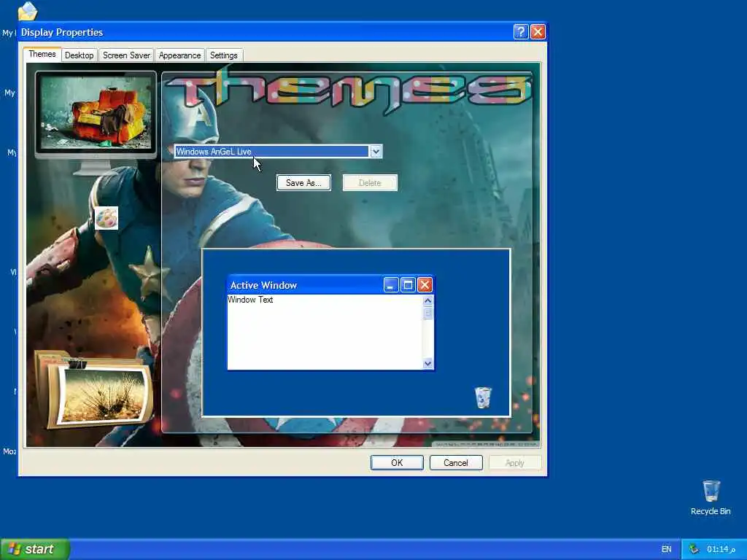Image resolution: width=747 pixels, height=560 pixels.
Task: Click the taskbar clock showing 01:14
Action: tap(721, 550)
